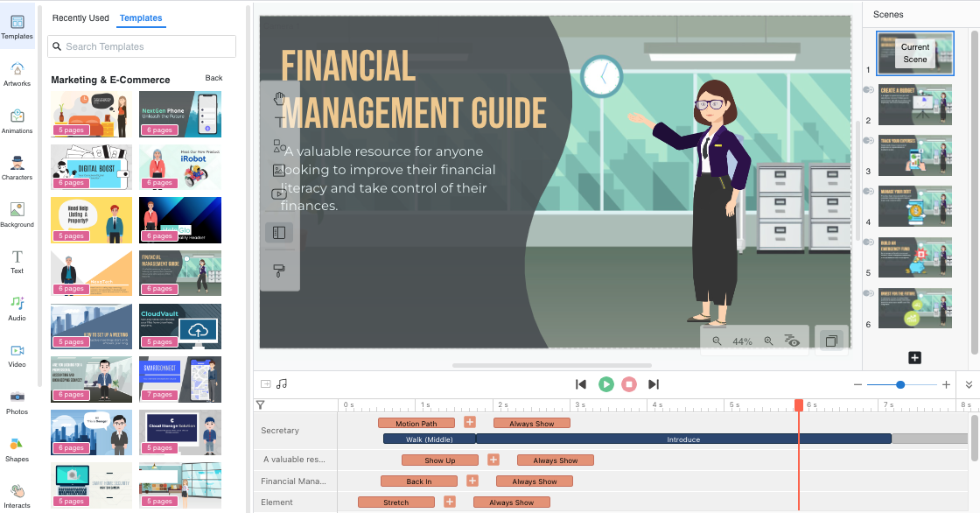Toggle the layout panel button on canvas toolbar
The height and width of the screenshot is (513, 980).
[x=280, y=233]
